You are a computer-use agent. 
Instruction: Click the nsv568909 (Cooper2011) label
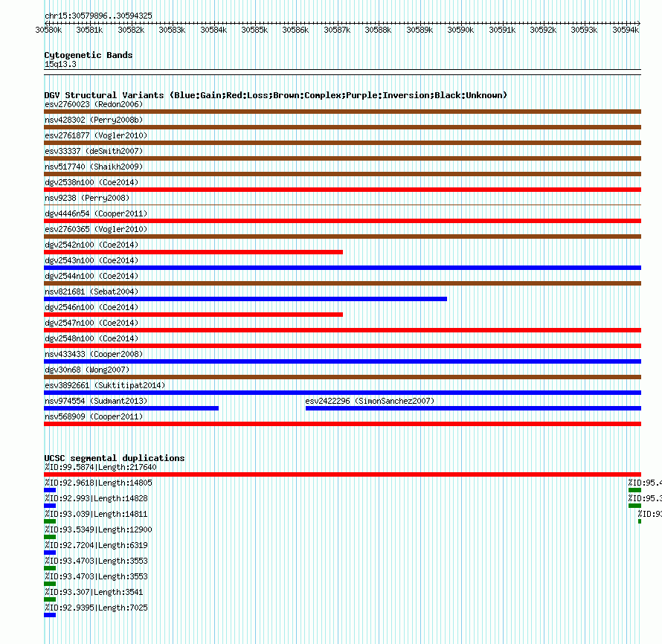pos(94,416)
